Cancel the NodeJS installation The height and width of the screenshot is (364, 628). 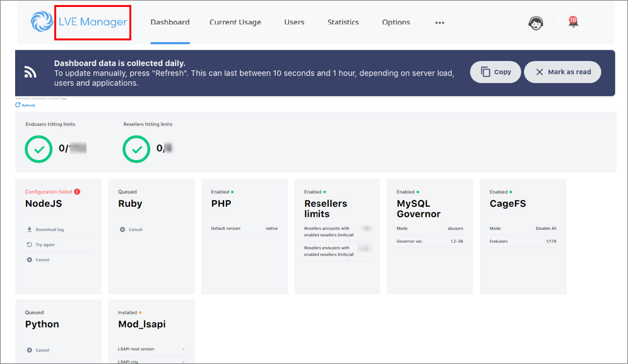[x=38, y=260]
